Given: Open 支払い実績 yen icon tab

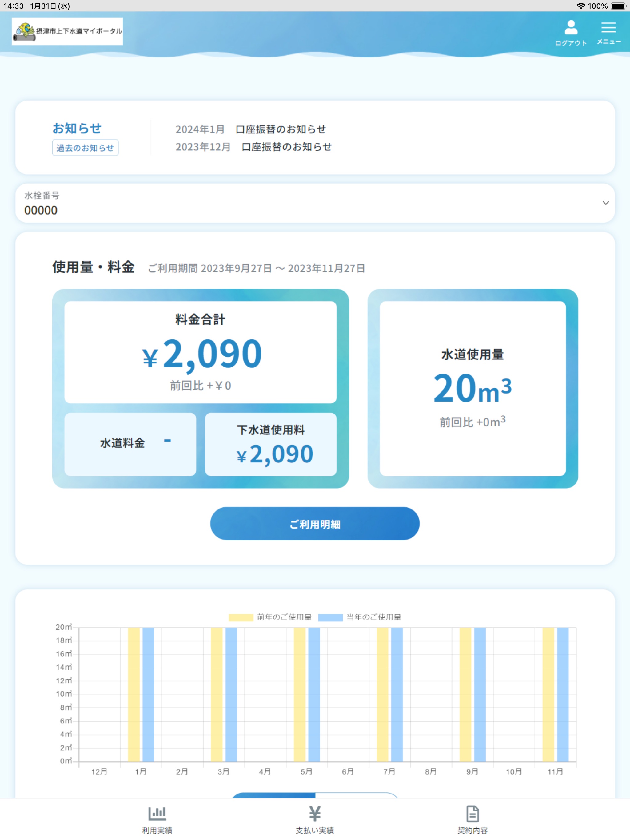Looking at the screenshot, I should (315, 819).
